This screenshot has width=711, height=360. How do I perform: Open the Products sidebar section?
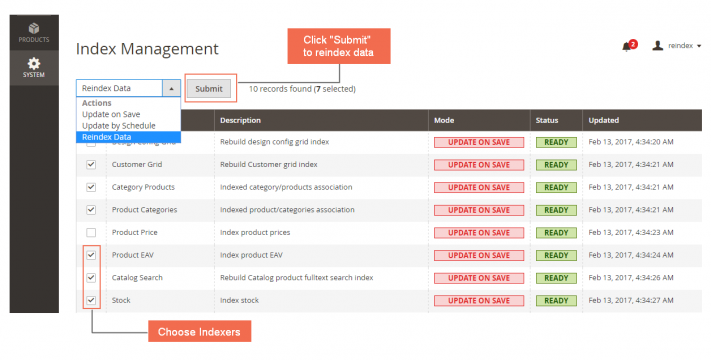tap(34, 33)
